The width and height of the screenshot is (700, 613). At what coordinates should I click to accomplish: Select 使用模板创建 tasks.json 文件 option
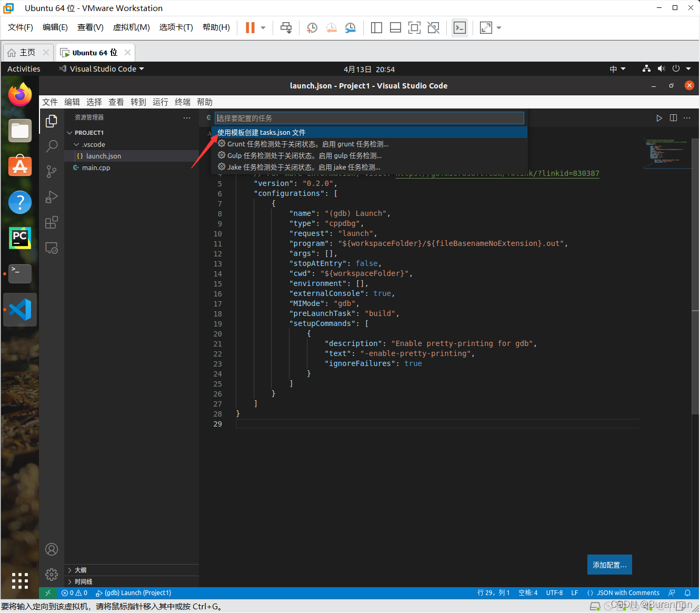coord(369,132)
